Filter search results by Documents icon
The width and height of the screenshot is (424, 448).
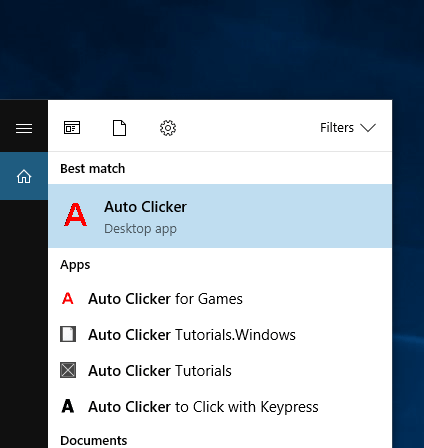119,128
